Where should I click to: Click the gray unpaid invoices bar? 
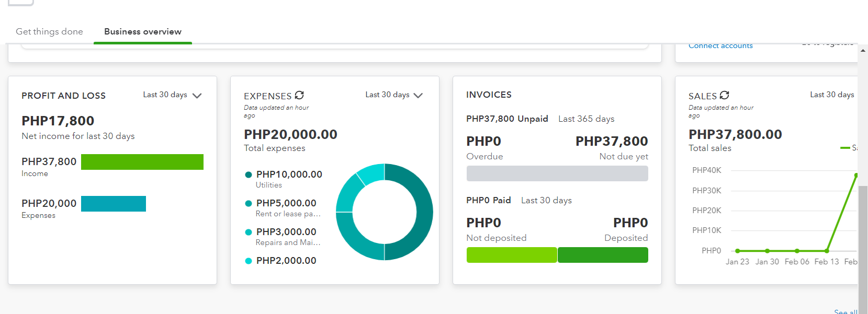click(x=557, y=173)
